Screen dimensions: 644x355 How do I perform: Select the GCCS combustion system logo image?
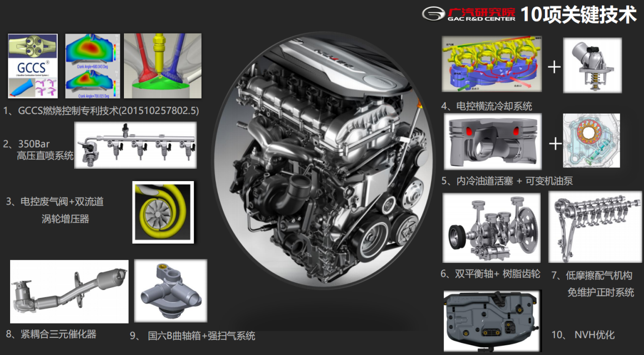pyautogui.click(x=33, y=66)
